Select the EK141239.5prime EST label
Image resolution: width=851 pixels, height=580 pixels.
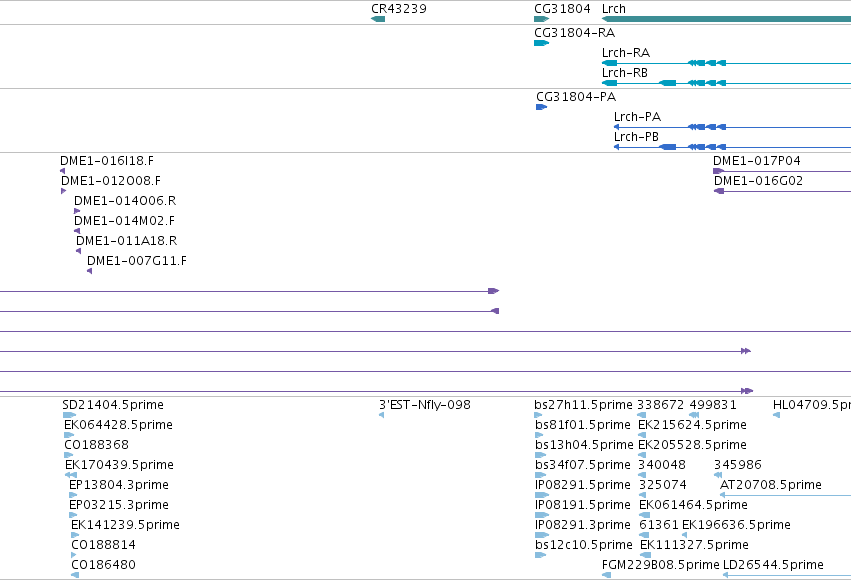[125, 525]
